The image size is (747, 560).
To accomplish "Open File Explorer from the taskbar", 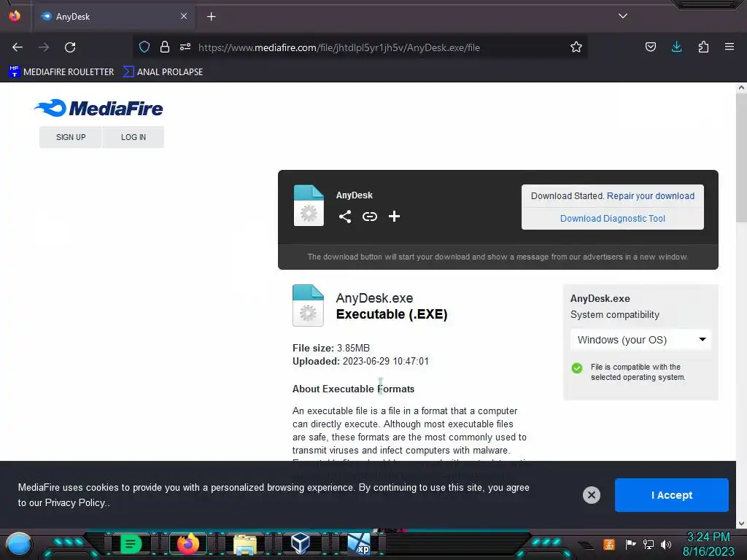I will pyautogui.click(x=245, y=544).
